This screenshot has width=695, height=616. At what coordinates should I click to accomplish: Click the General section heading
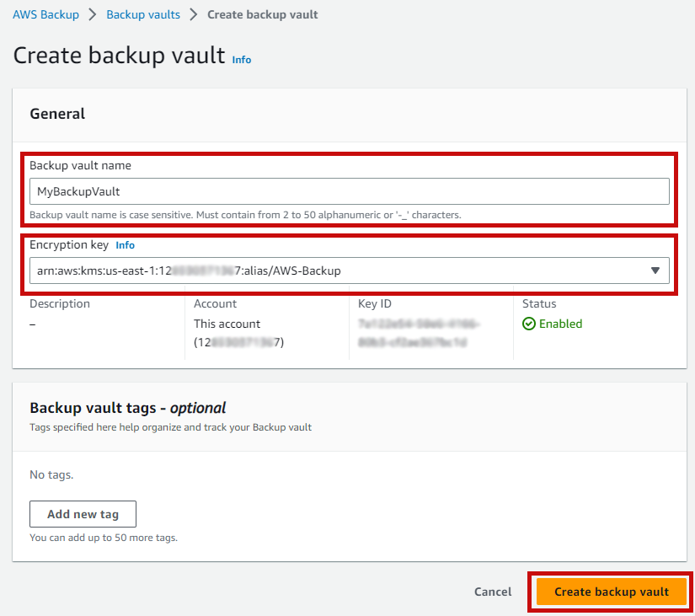coord(57,114)
